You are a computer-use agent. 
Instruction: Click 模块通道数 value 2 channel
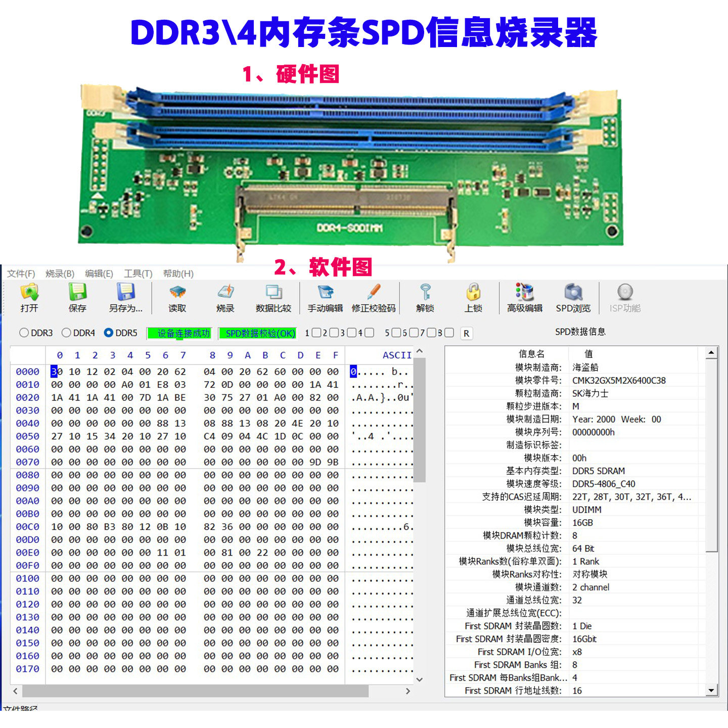(x=590, y=587)
